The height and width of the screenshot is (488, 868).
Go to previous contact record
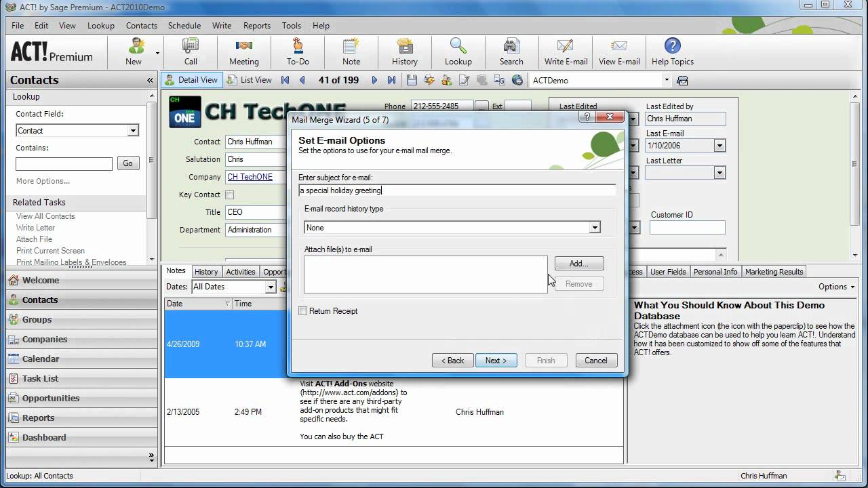point(302,80)
